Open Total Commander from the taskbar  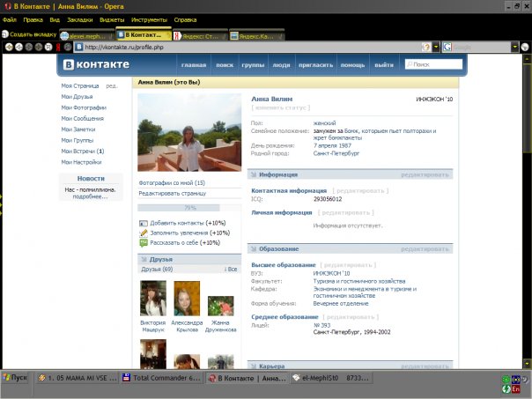coord(162,378)
